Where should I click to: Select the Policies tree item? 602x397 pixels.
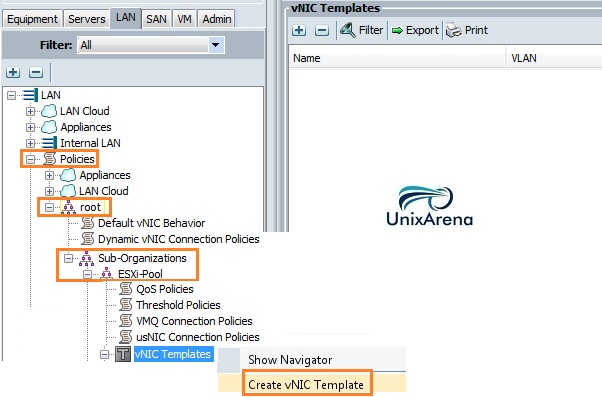(x=77, y=159)
